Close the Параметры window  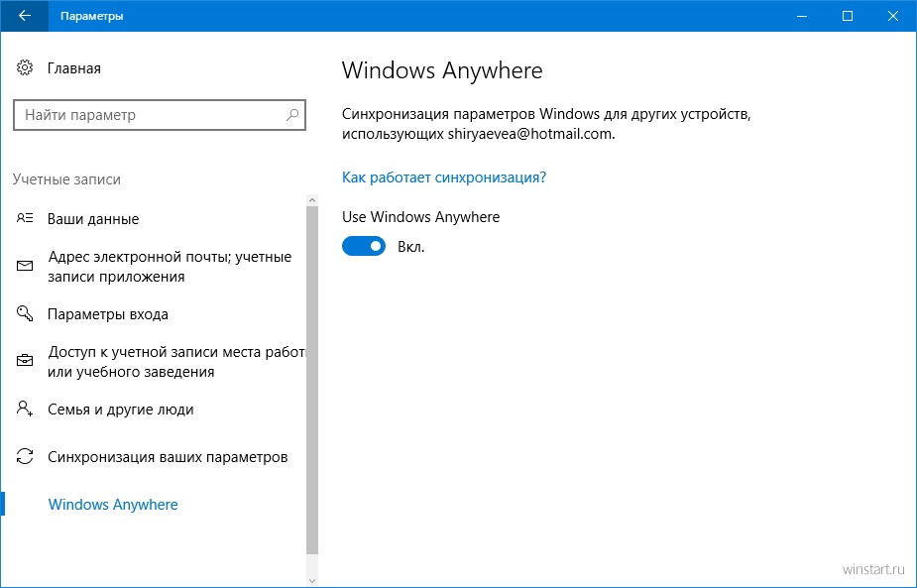[x=893, y=16]
